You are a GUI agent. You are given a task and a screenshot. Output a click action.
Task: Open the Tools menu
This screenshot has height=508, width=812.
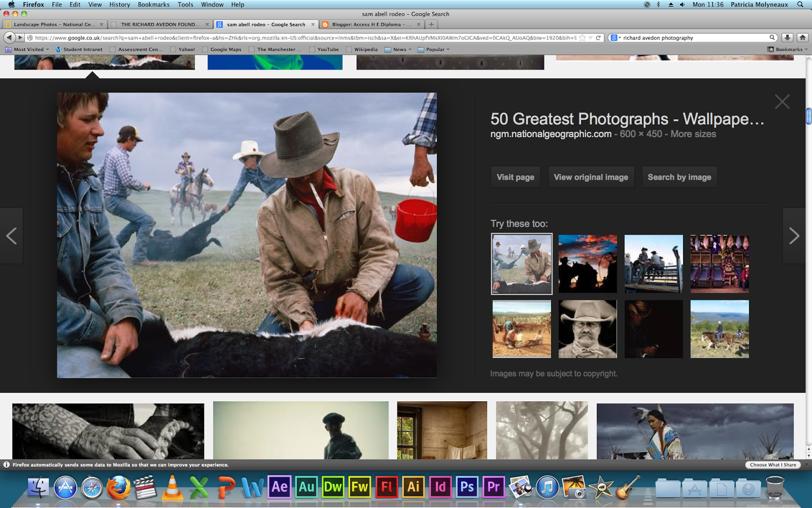185,5
